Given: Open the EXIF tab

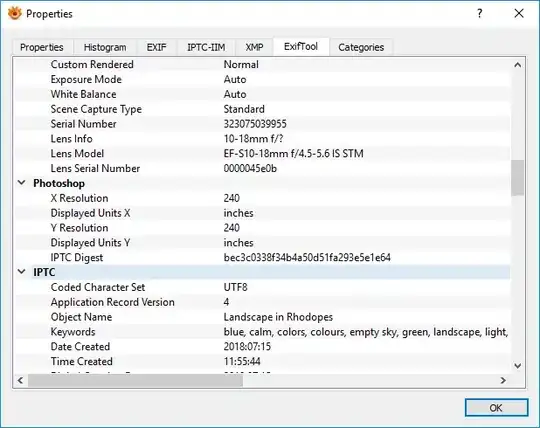Looking at the screenshot, I should click(156, 47).
